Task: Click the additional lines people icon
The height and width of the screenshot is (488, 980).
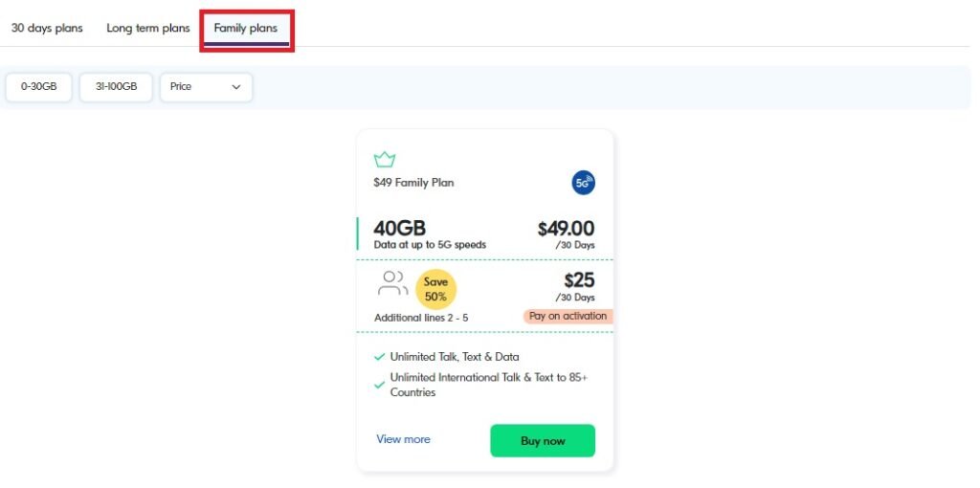Action: click(392, 283)
